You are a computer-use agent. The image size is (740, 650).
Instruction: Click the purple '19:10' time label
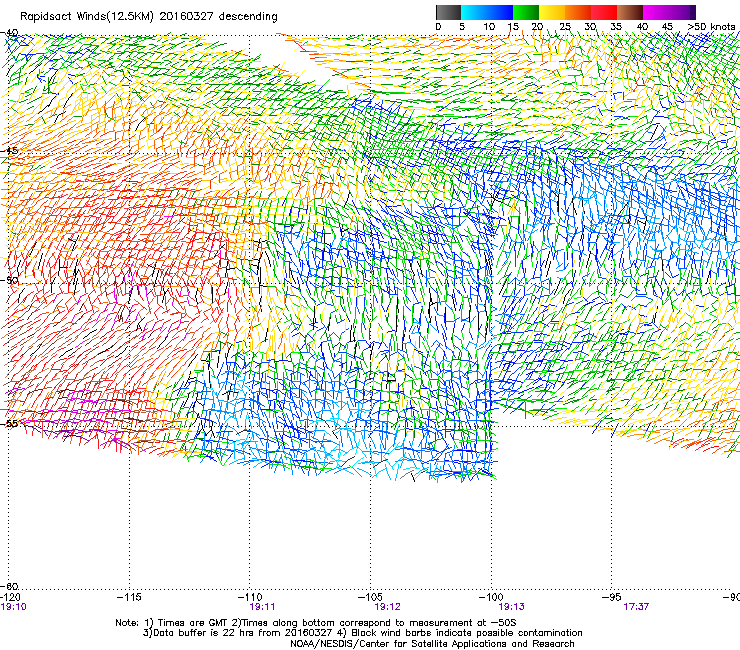[x=13, y=607]
